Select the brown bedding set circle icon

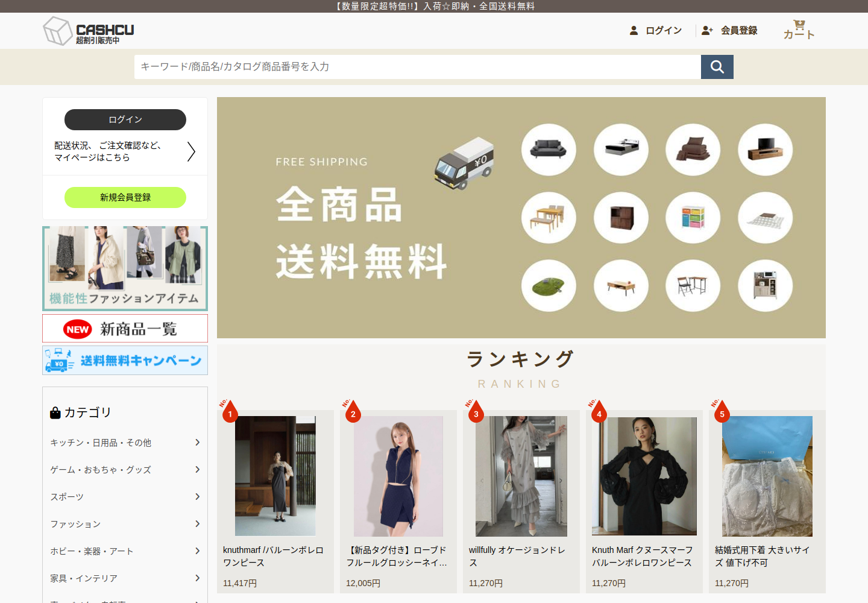point(693,150)
